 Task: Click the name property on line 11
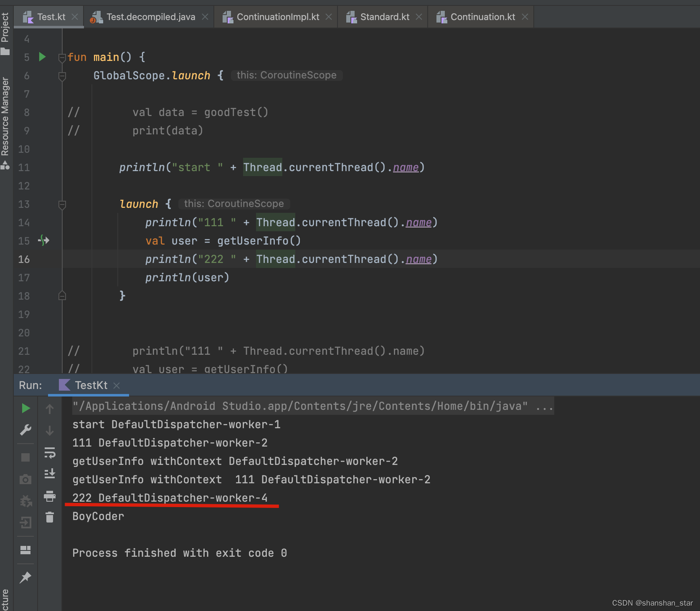point(406,167)
